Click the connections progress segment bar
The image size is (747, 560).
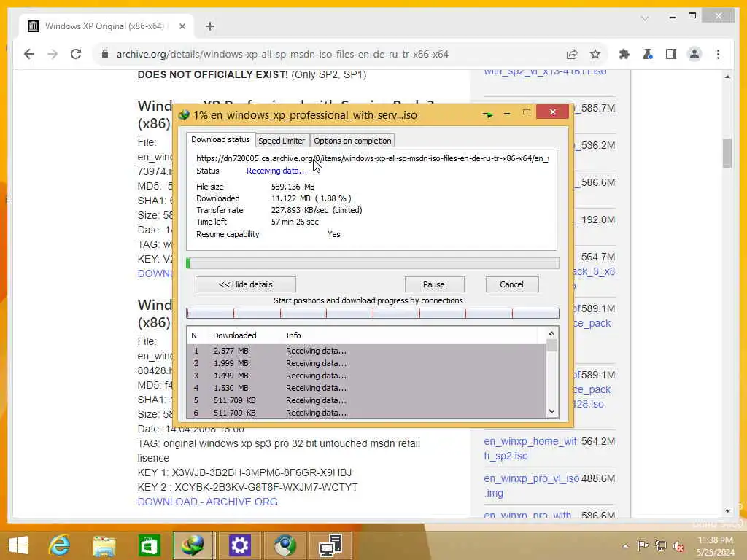coord(373,313)
